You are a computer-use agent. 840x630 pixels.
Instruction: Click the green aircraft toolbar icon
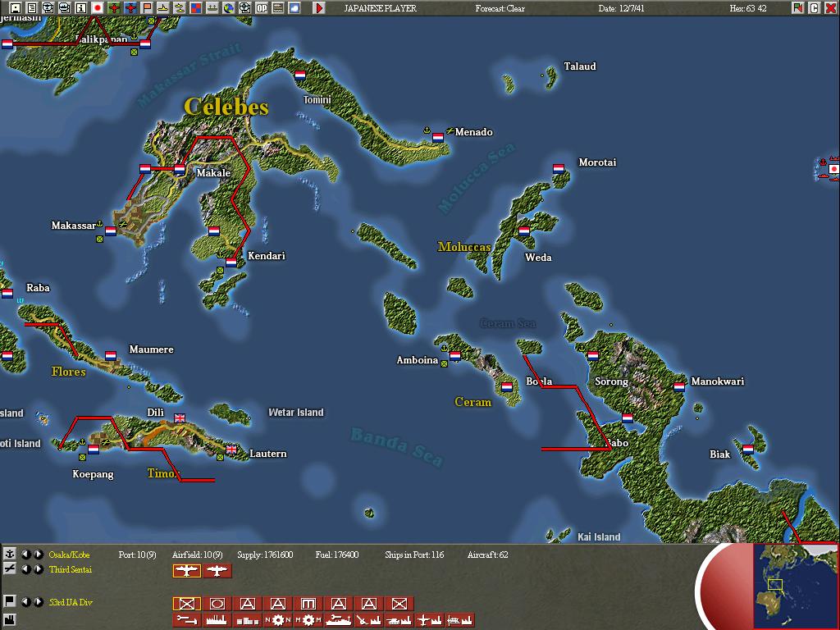114,8
